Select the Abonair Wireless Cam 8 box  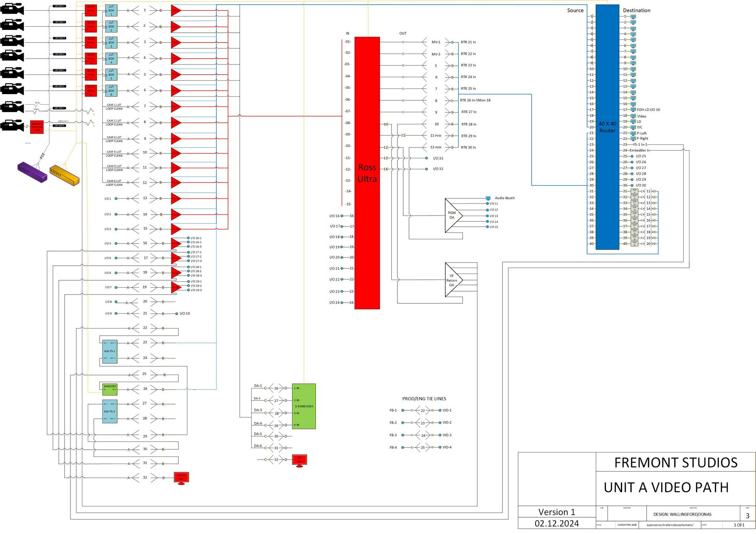point(37,127)
